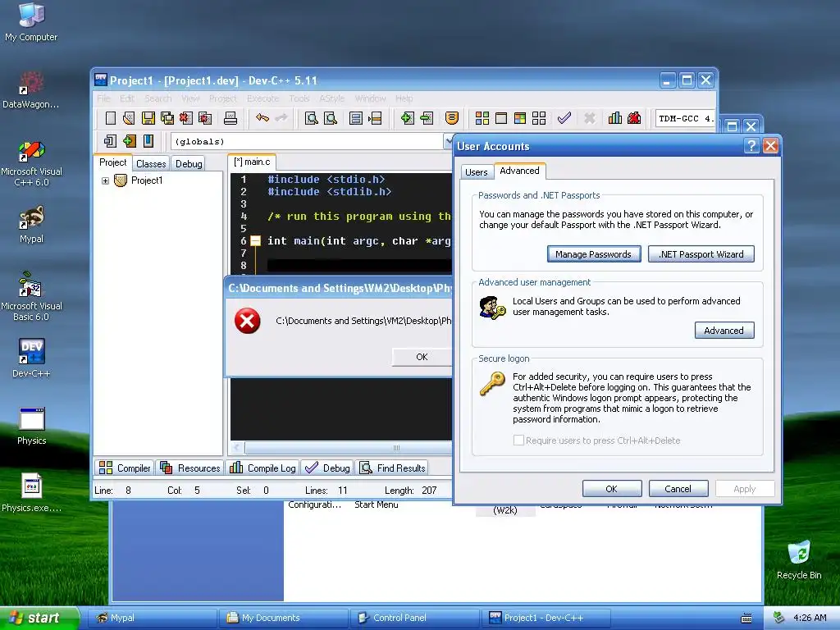Screen dimensions: 840x630
Task: Switch to the Debug tab in the left panel
Action: pos(189,164)
